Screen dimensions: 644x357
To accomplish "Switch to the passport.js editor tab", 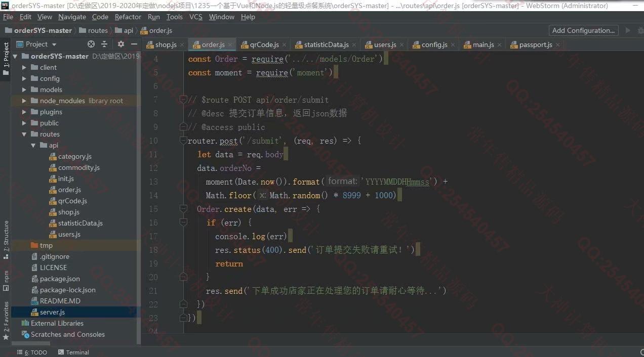I will point(535,44).
